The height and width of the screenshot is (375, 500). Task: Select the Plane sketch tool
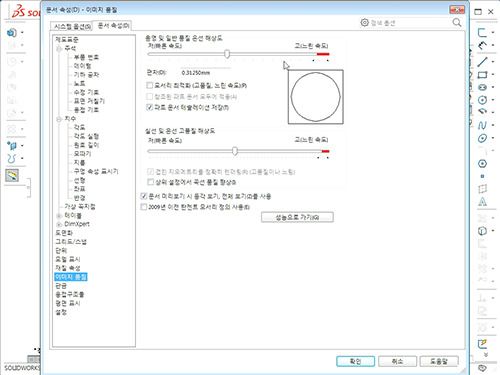pos(482,189)
